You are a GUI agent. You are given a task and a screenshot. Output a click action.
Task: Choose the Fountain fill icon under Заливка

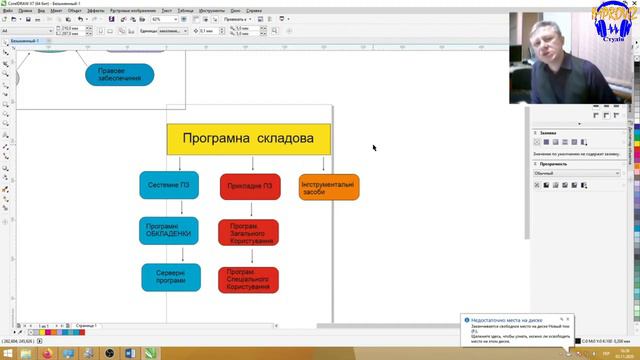pos(556,142)
